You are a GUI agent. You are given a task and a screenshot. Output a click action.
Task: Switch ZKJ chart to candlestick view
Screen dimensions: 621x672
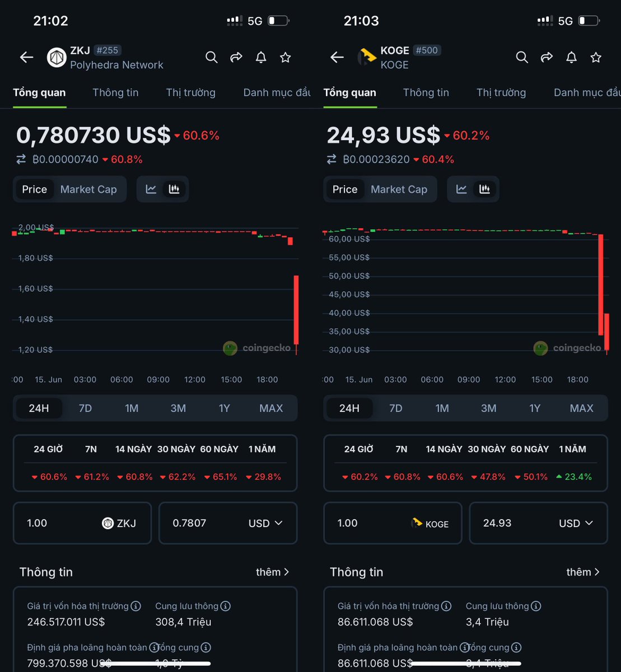tap(174, 189)
